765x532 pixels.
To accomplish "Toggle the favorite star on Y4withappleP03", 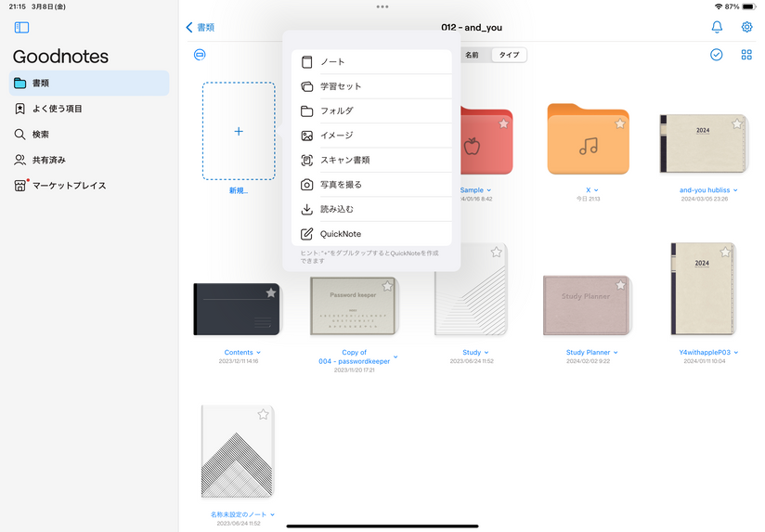I will (x=725, y=253).
